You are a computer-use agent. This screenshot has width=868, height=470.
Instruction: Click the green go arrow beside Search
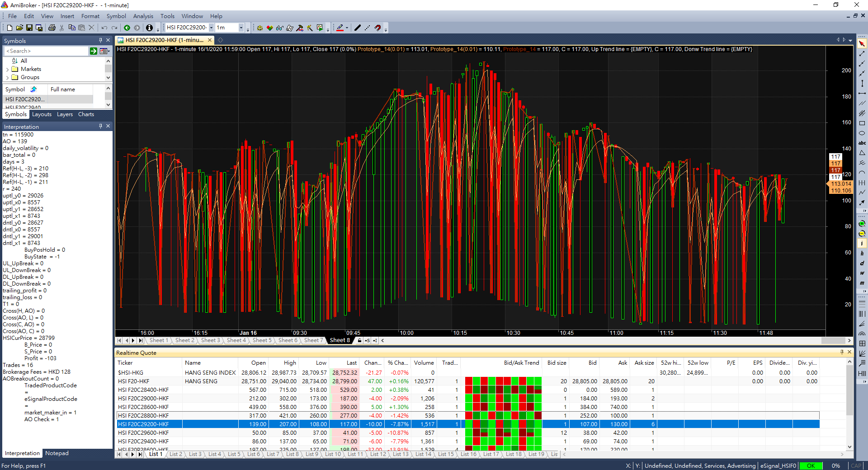(93, 51)
